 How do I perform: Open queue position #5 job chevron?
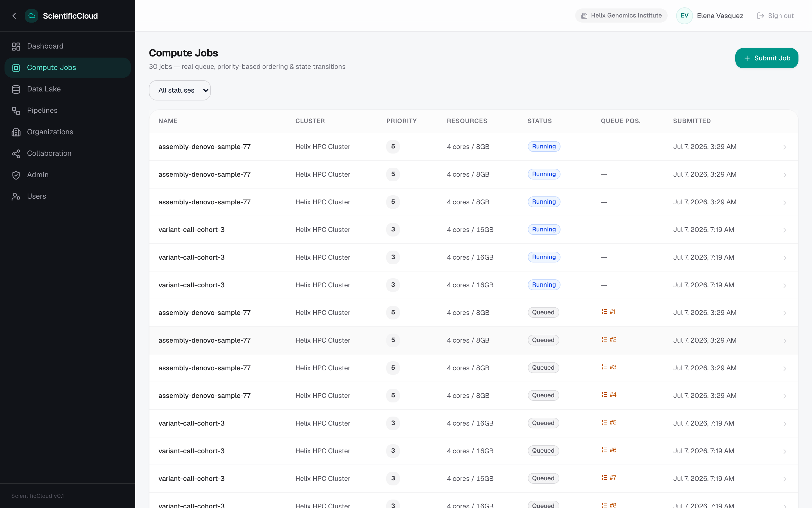784,424
